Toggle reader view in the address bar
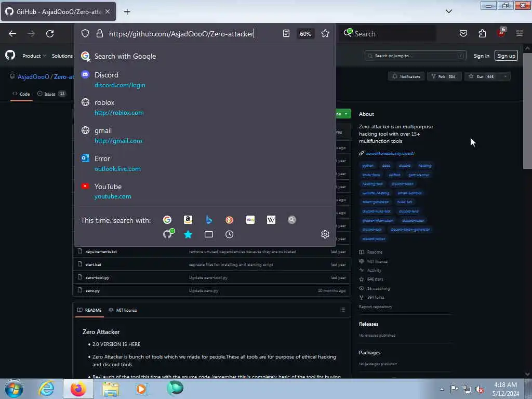This screenshot has width=532, height=399. click(286, 33)
